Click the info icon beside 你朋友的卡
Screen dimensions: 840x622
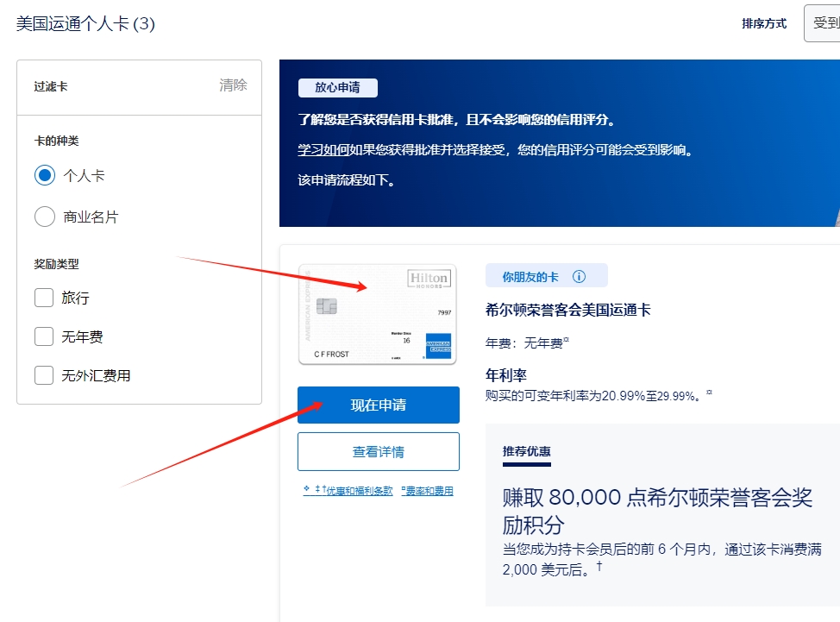tap(579, 276)
